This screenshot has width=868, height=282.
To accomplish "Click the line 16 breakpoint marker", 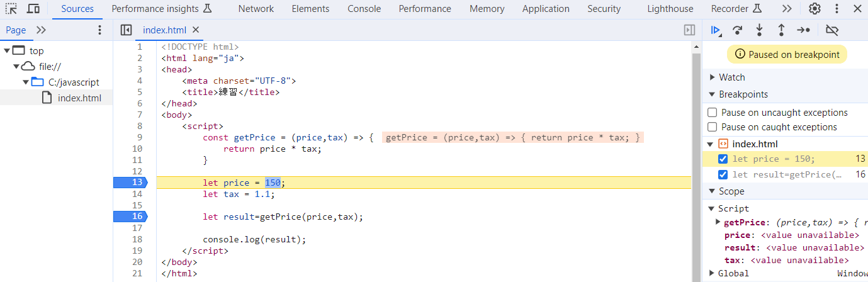I will (129, 217).
